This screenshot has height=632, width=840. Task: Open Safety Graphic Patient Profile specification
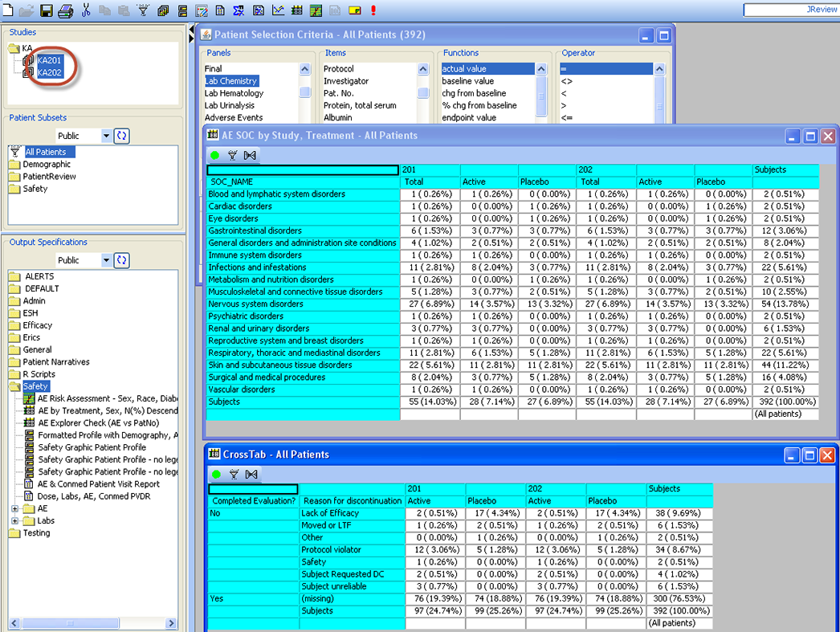click(x=92, y=447)
